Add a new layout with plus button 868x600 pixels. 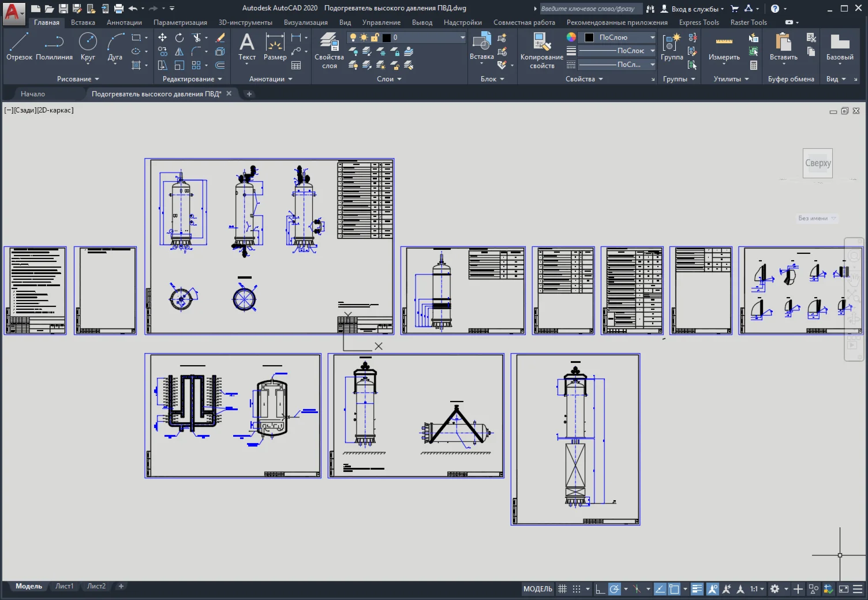(x=121, y=586)
